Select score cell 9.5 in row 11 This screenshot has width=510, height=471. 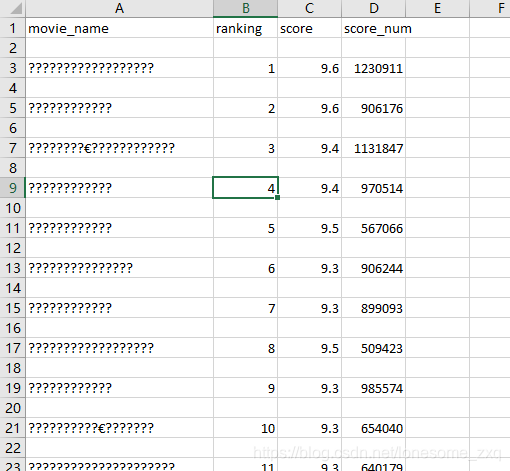309,228
